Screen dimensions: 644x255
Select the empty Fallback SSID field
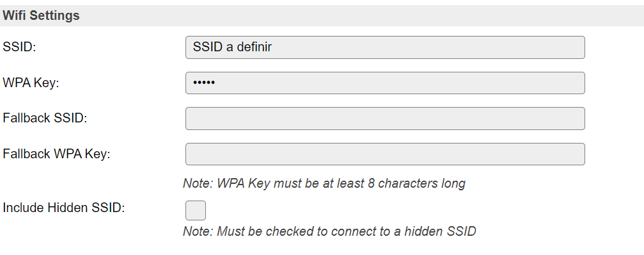385,119
